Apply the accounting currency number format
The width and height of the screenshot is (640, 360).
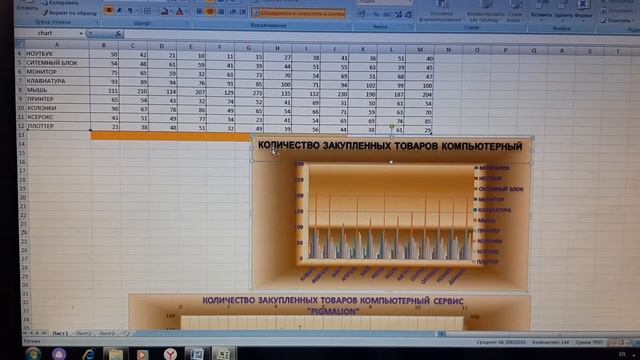(x=362, y=14)
